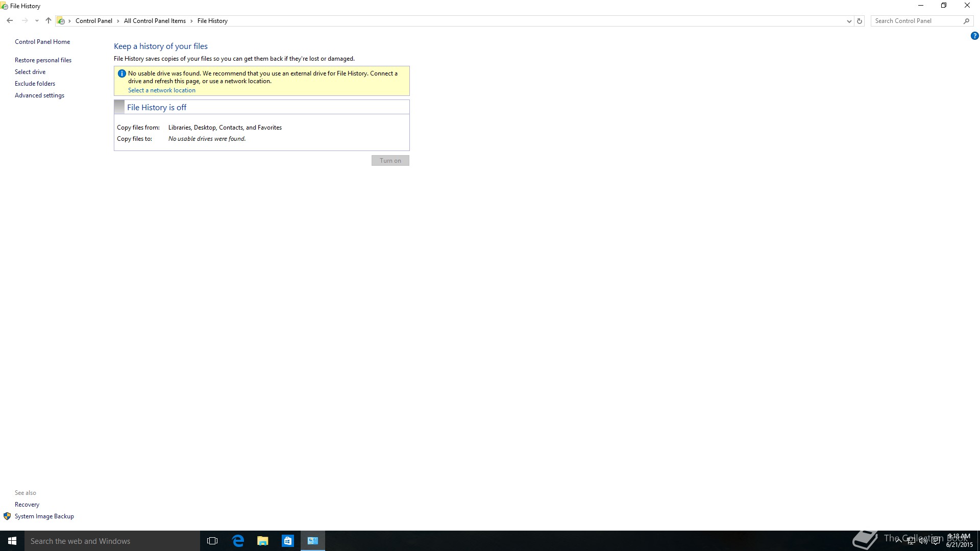Expand the chevron after All Control Panel Items
The height and width of the screenshot is (551, 980).
(191, 21)
